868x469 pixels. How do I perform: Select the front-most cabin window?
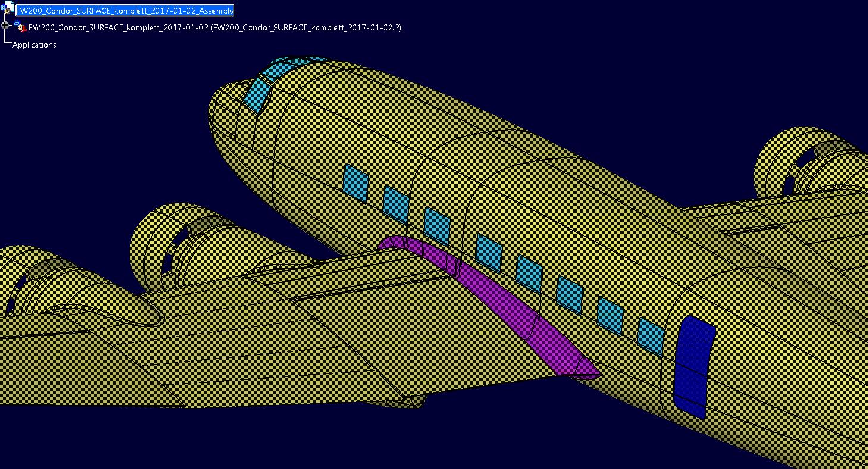point(356,182)
